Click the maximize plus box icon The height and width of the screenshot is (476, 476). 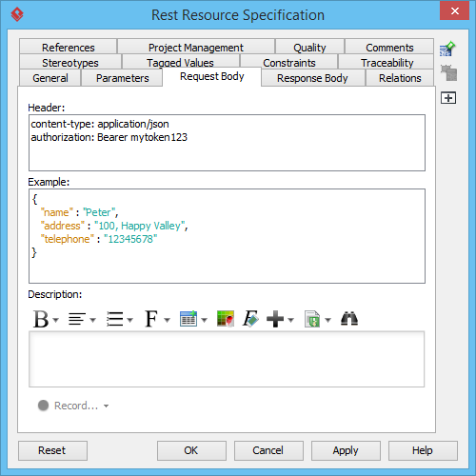tap(448, 98)
